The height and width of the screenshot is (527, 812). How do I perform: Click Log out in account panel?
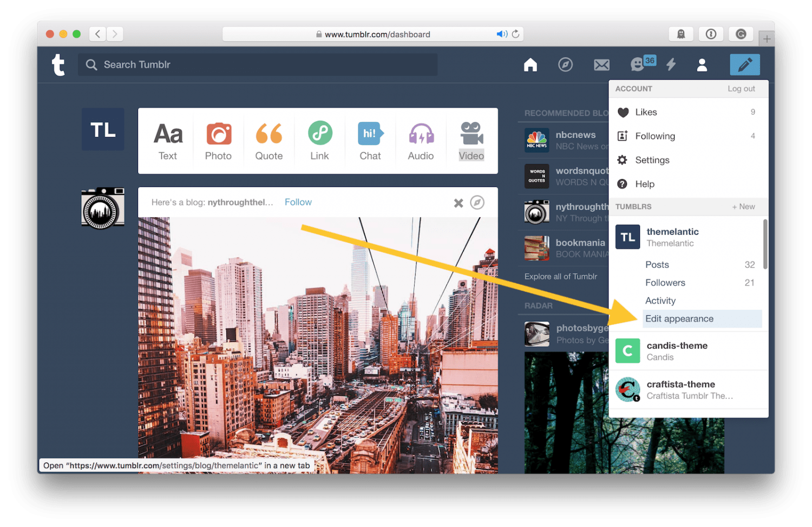coord(741,89)
